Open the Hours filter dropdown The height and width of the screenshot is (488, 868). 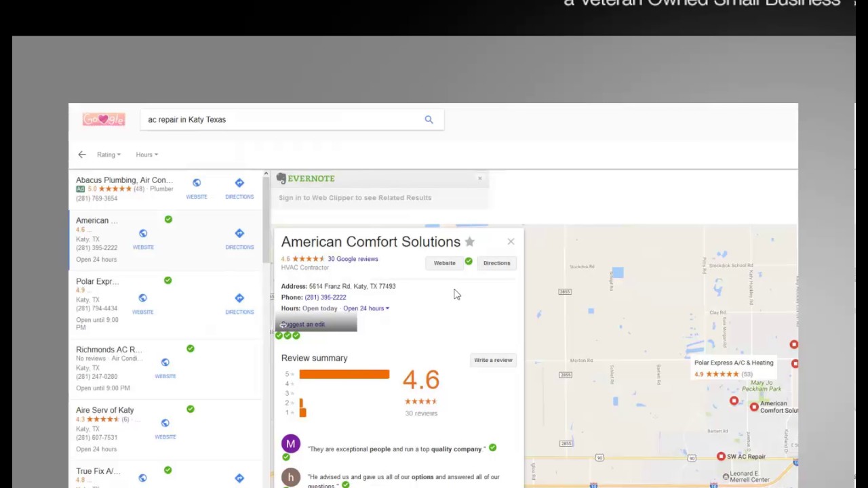(x=146, y=155)
